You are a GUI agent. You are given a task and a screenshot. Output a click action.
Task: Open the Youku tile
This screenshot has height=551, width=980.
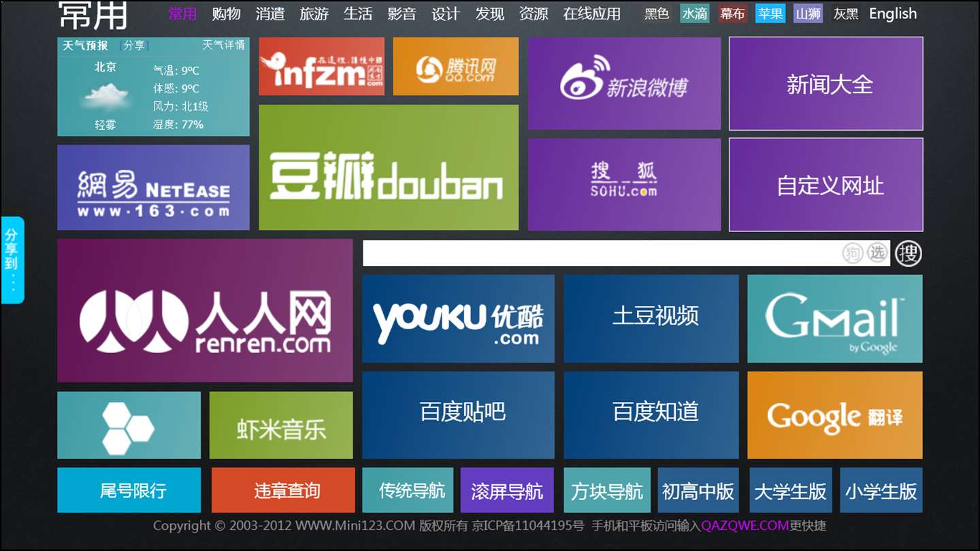[x=458, y=318]
